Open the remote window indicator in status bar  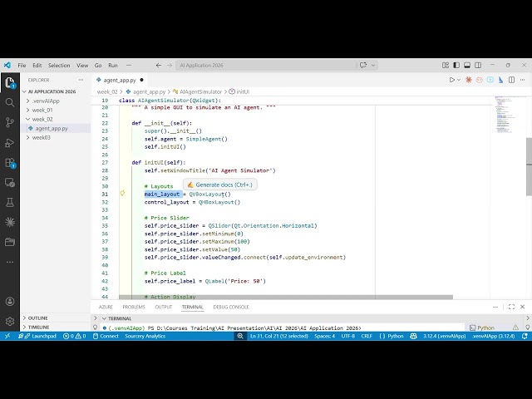pos(7,336)
